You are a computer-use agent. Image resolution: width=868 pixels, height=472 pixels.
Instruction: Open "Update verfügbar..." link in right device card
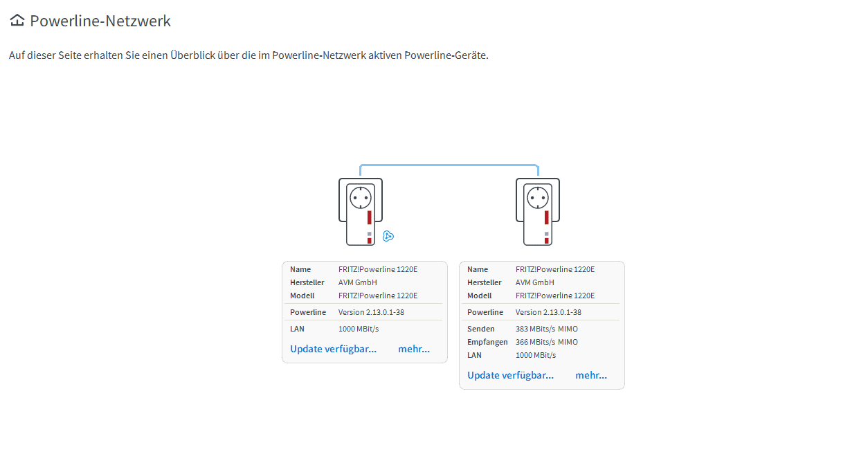click(x=511, y=375)
